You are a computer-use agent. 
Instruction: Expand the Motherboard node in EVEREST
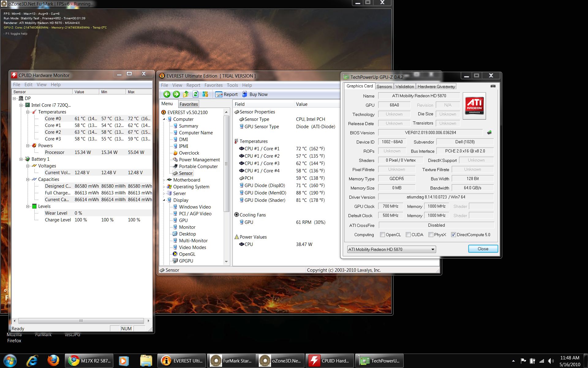164,180
